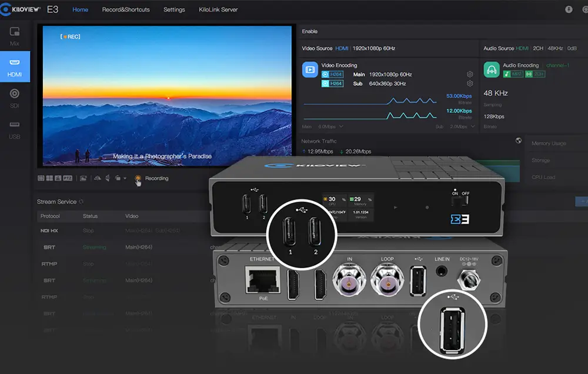Click the Storage label
588x374 pixels.
(x=540, y=160)
